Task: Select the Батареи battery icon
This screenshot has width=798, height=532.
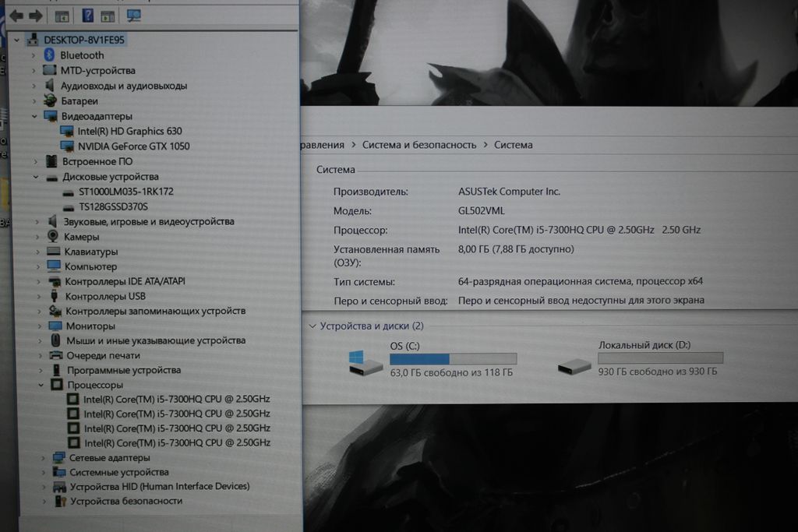Action: tap(50, 100)
